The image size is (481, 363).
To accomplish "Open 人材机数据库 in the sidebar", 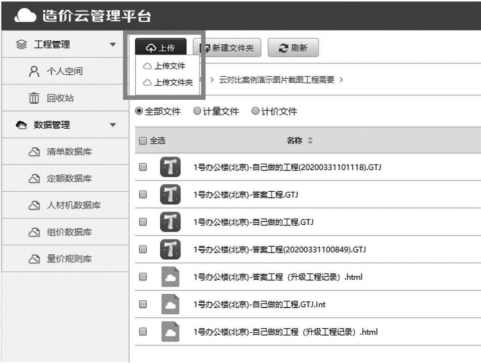I will tap(65, 205).
